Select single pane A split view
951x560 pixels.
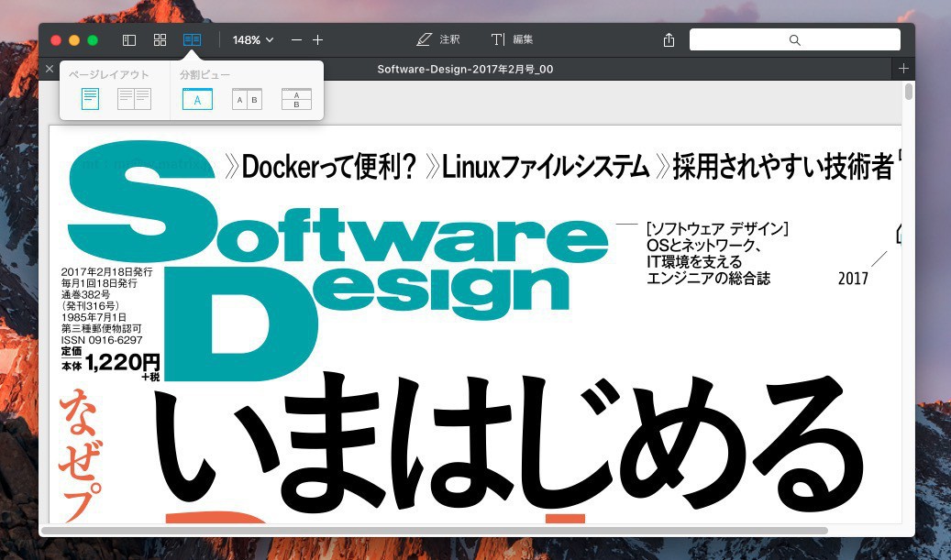pyautogui.click(x=197, y=99)
